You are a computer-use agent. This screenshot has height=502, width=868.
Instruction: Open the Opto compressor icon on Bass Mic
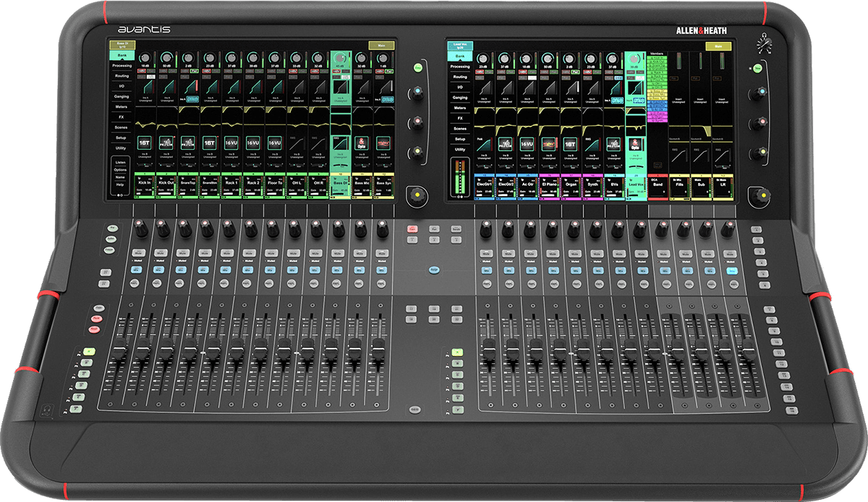(x=360, y=143)
